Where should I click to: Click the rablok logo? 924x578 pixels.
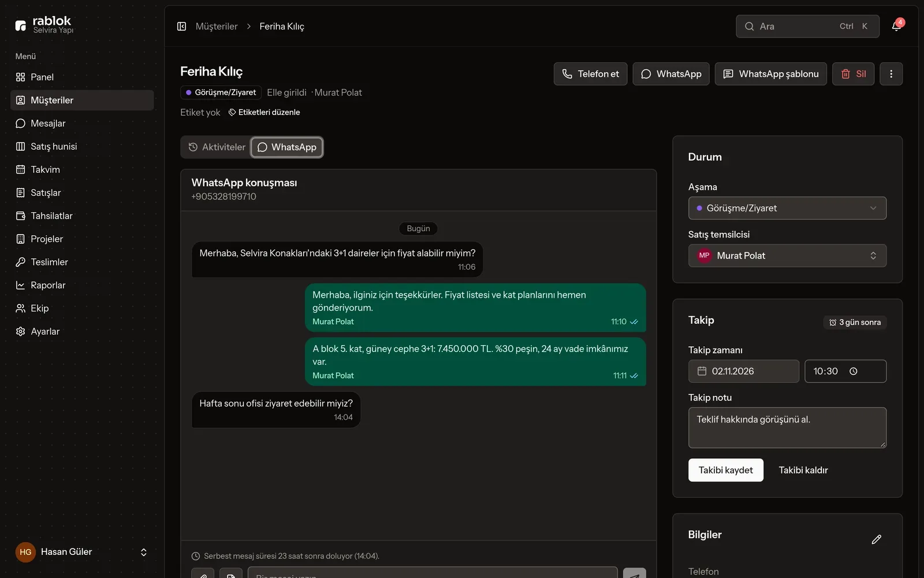pyautogui.click(x=44, y=25)
